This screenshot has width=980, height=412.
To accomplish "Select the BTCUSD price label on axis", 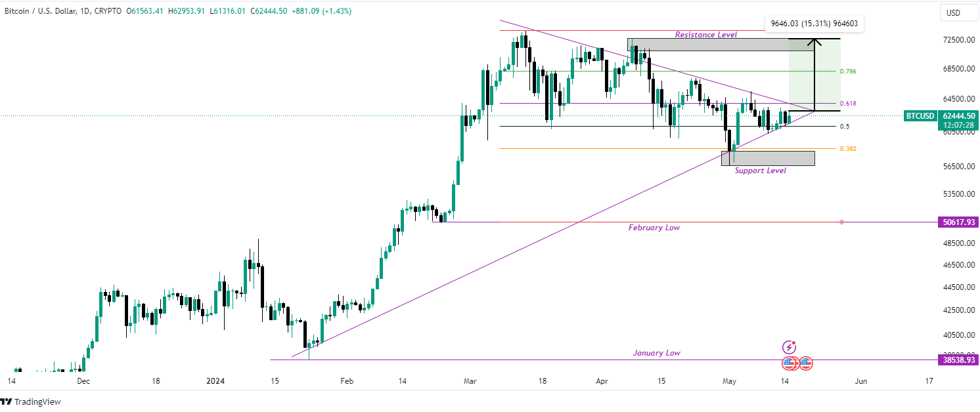I will point(920,115).
